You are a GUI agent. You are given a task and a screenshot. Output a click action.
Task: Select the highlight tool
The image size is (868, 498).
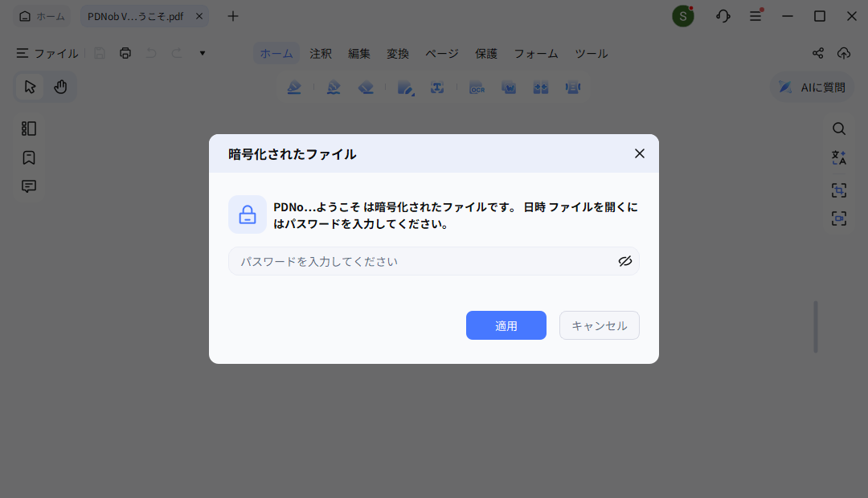[x=294, y=88]
